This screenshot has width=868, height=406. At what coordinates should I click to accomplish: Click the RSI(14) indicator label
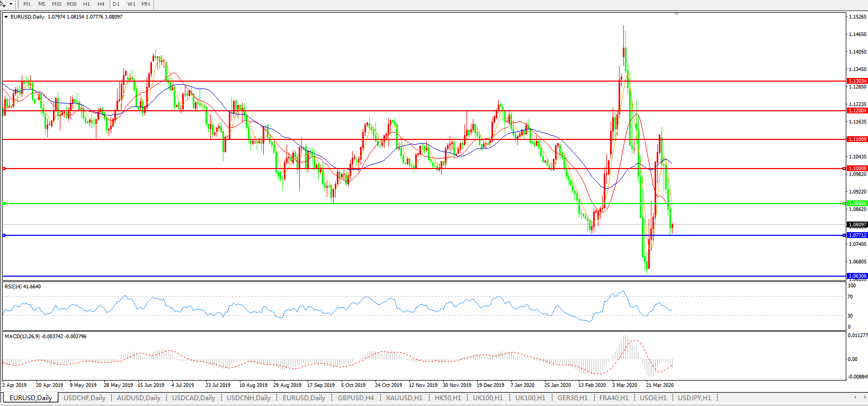(x=23, y=287)
